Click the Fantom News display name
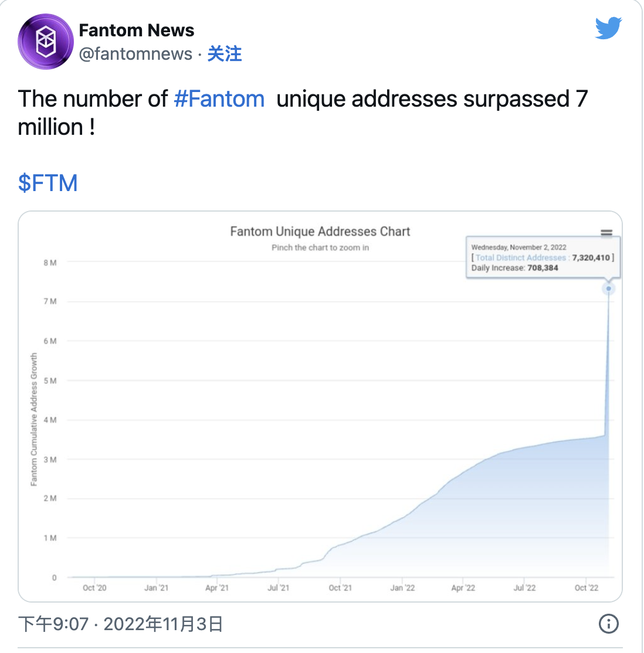The width and height of the screenshot is (644, 653). [136, 30]
